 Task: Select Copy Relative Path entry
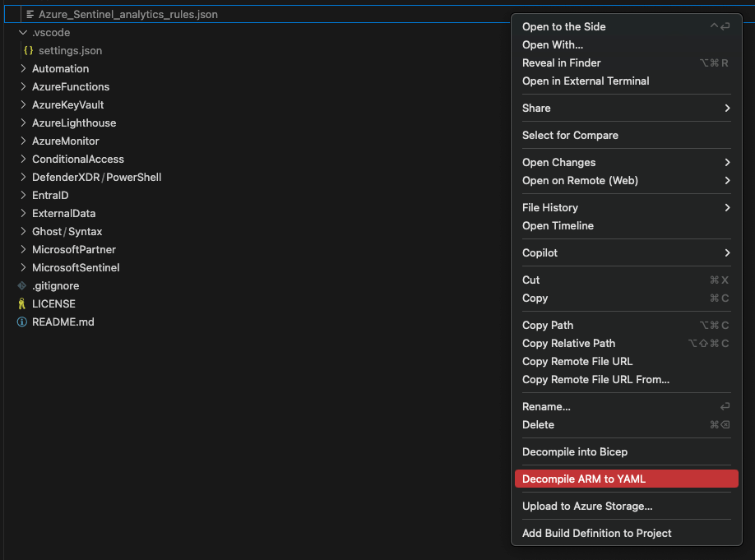(x=568, y=344)
